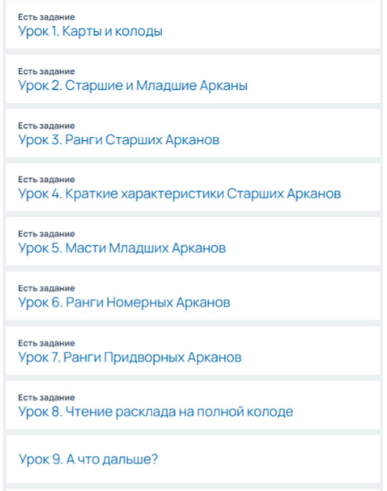This screenshot has width=387, height=491.
Task: Open lesson 'Урок 1. Карты и колоды'
Action: [x=90, y=32]
